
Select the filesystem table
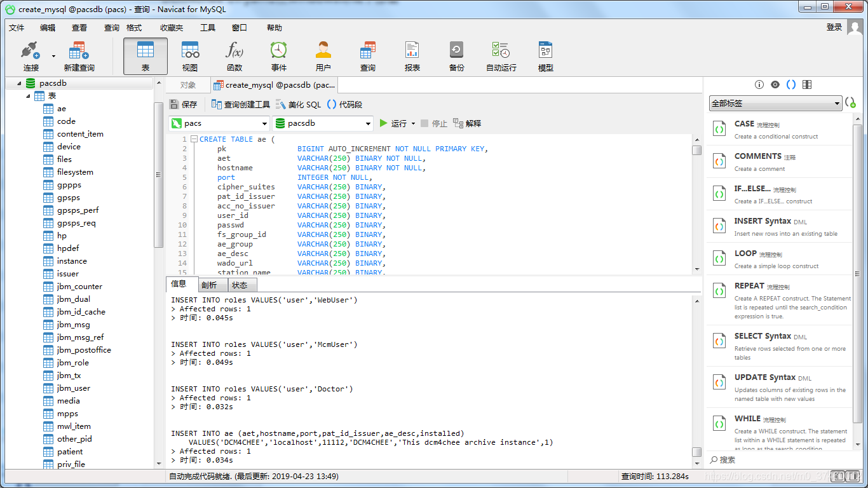point(75,172)
